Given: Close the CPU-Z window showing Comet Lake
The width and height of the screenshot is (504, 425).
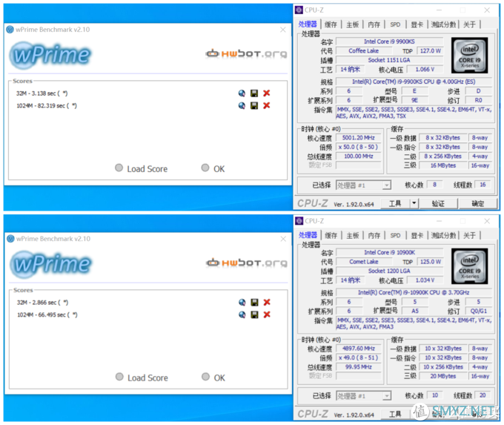Looking at the screenshot, I should [487, 221].
